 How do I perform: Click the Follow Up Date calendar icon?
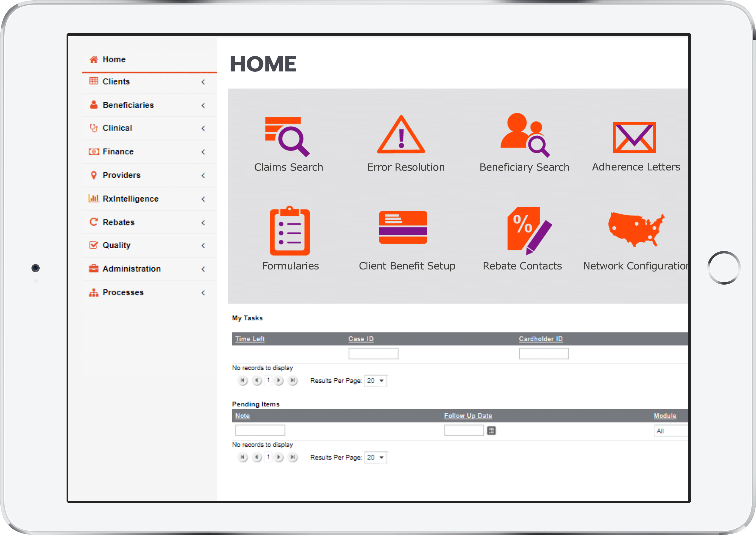pyautogui.click(x=491, y=431)
